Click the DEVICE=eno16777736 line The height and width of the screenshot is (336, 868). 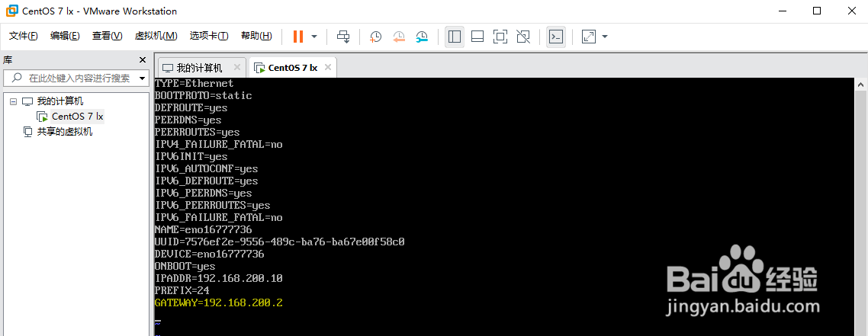point(210,254)
